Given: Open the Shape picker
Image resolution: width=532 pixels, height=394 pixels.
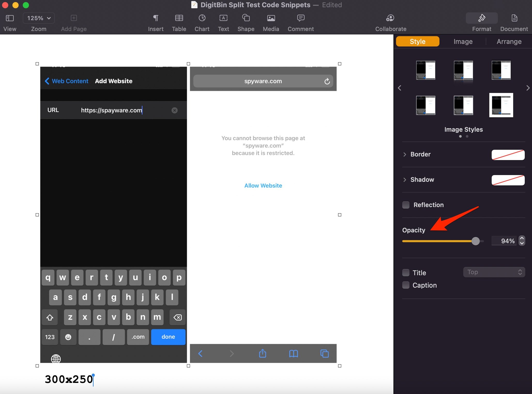Looking at the screenshot, I should 246,18.
